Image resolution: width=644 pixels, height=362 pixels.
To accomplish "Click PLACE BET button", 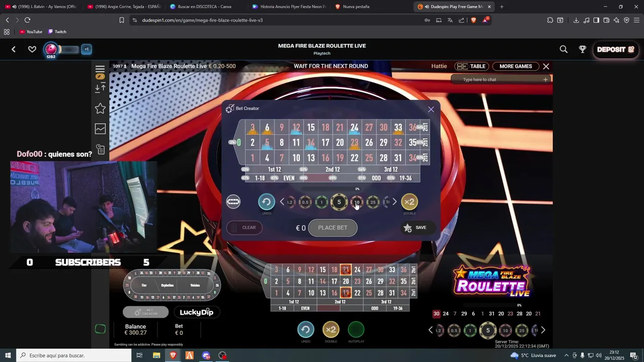I will (x=333, y=228).
